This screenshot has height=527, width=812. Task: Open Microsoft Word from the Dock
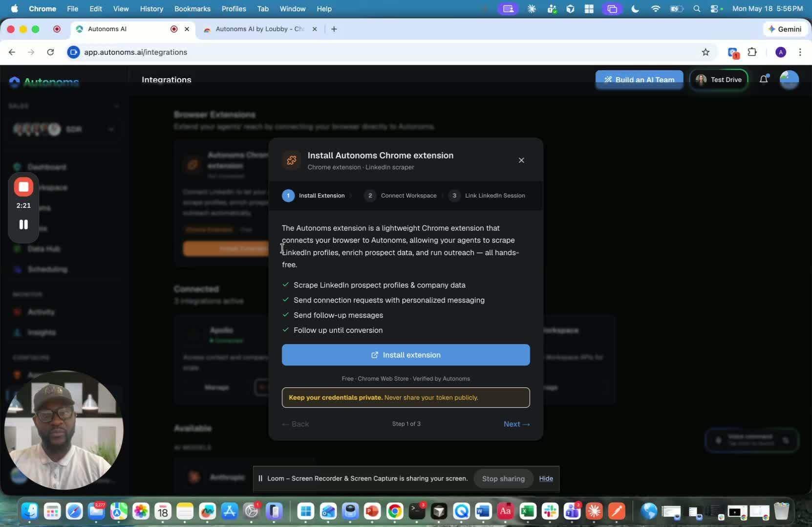point(483,511)
